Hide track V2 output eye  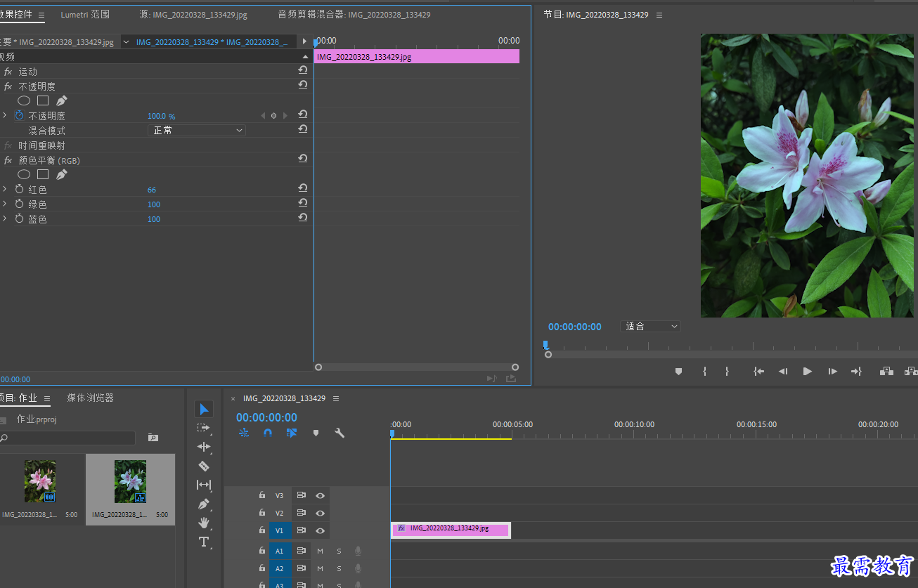pos(321,513)
